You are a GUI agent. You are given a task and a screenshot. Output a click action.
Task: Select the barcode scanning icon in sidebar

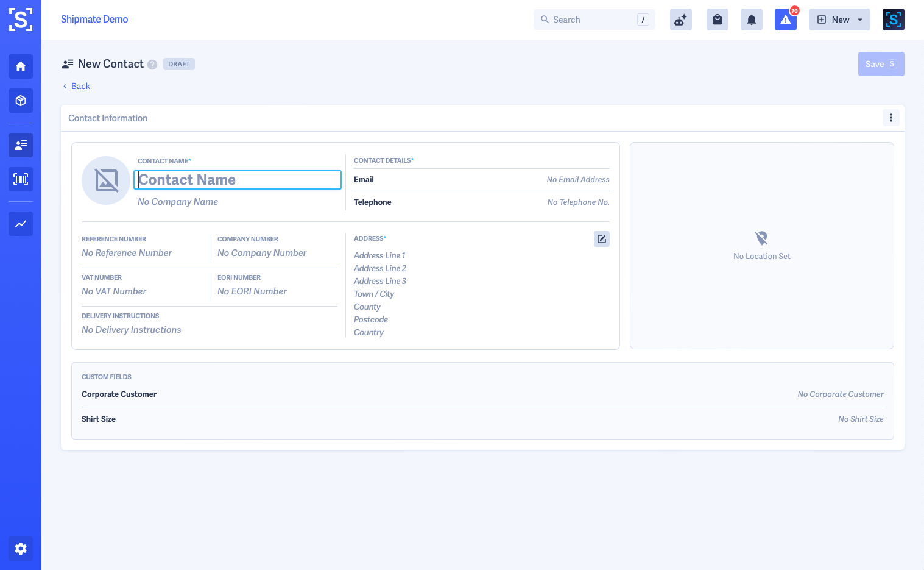click(20, 179)
